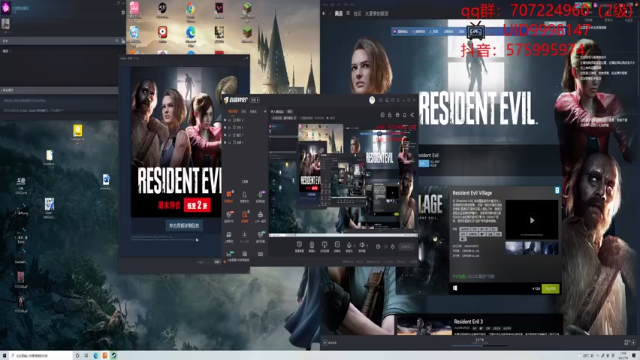Open the Resident Evil Village title link
Screen dimensions: 640x360
tap(472, 193)
